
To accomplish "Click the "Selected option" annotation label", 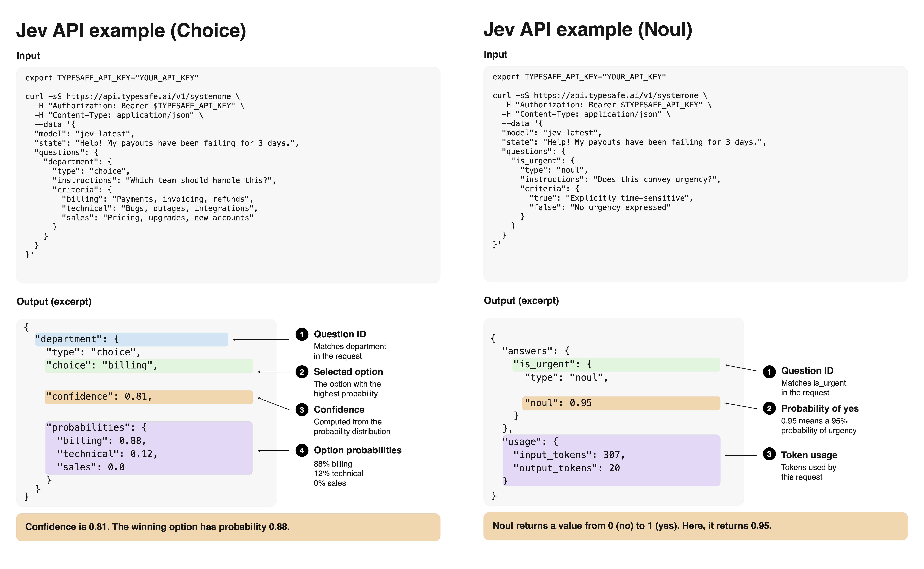I will [348, 372].
